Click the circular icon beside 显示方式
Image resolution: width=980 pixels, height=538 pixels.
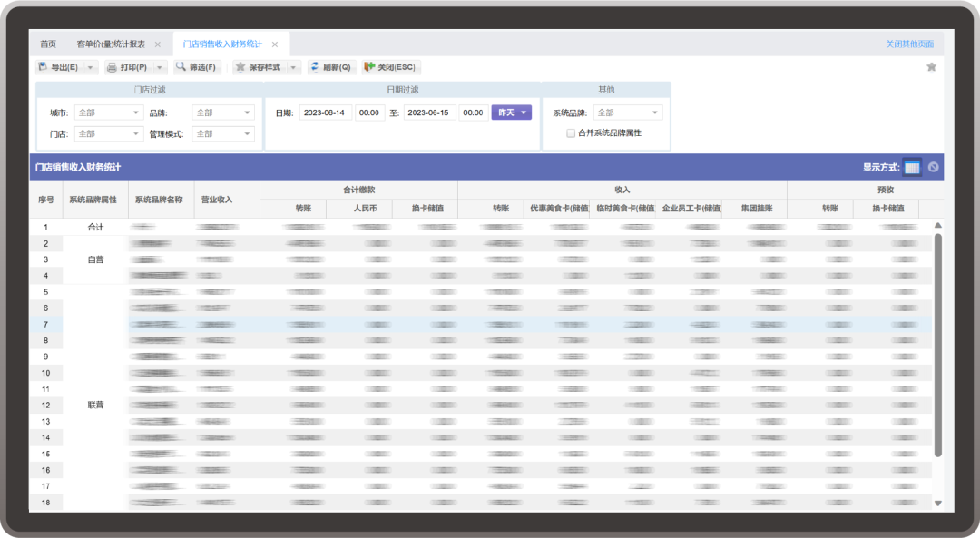[933, 167]
